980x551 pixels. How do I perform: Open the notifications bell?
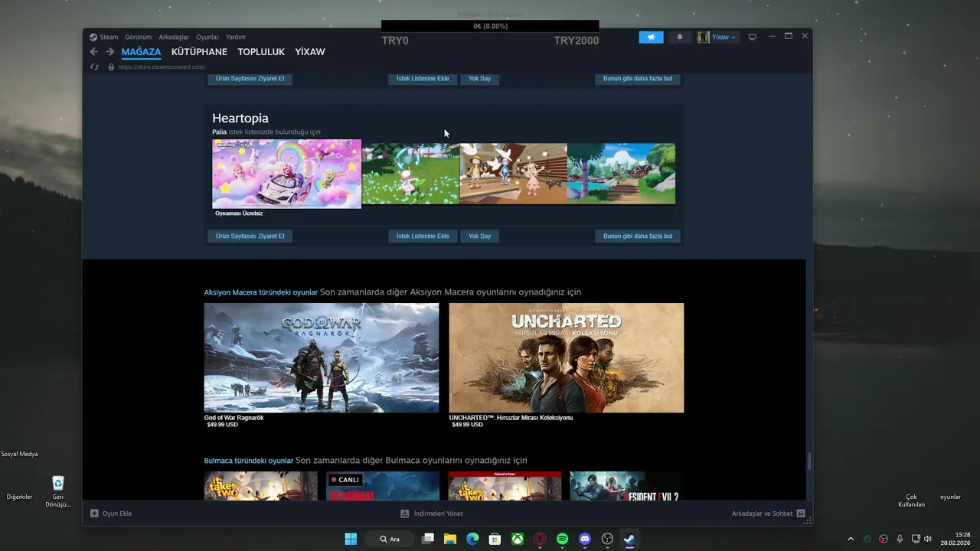(680, 37)
